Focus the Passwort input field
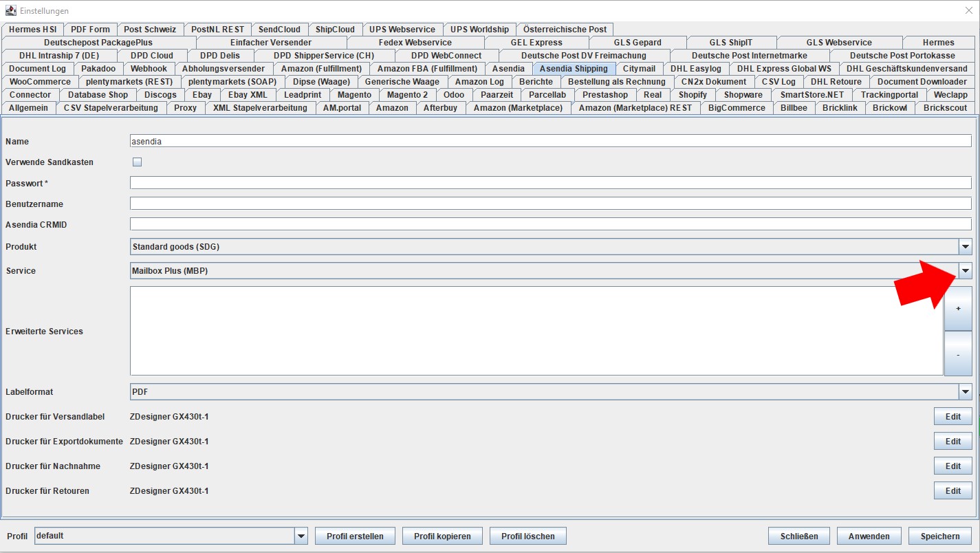Viewport: 980px width, 553px height. pos(551,183)
